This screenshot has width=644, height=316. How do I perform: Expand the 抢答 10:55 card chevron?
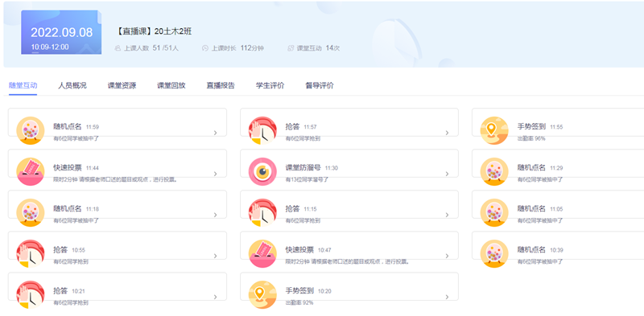point(215,256)
